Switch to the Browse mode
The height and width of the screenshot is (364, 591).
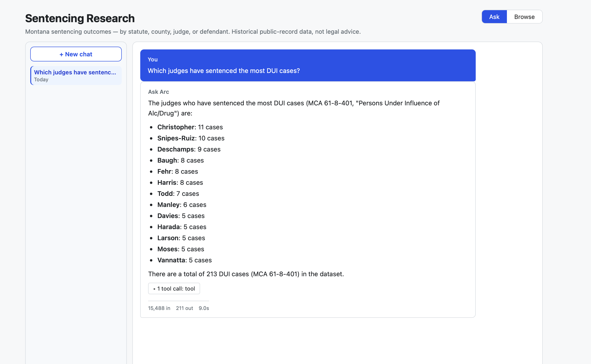524,17
